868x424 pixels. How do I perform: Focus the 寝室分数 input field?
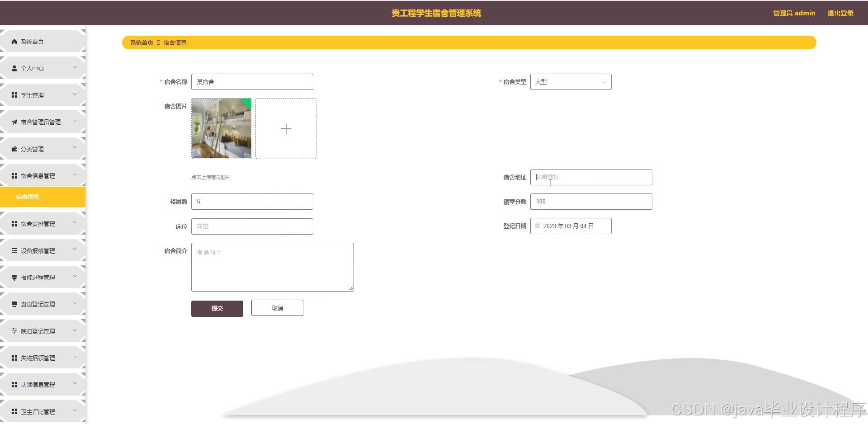[x=591, y=202]
